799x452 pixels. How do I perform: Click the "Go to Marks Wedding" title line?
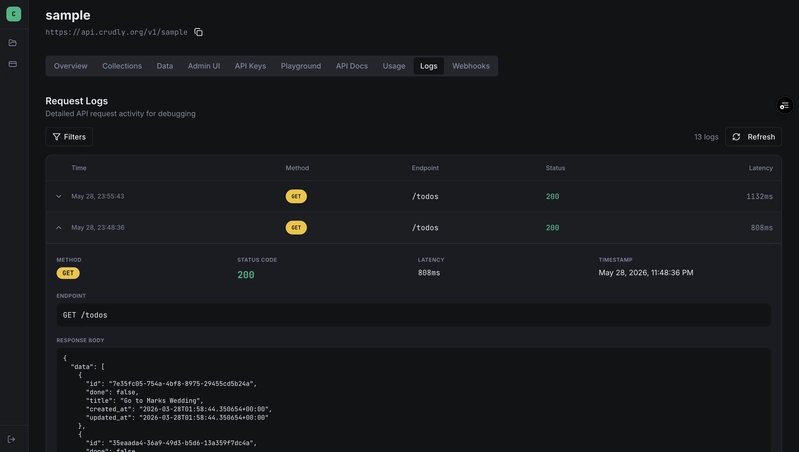[x=145, y=401]
